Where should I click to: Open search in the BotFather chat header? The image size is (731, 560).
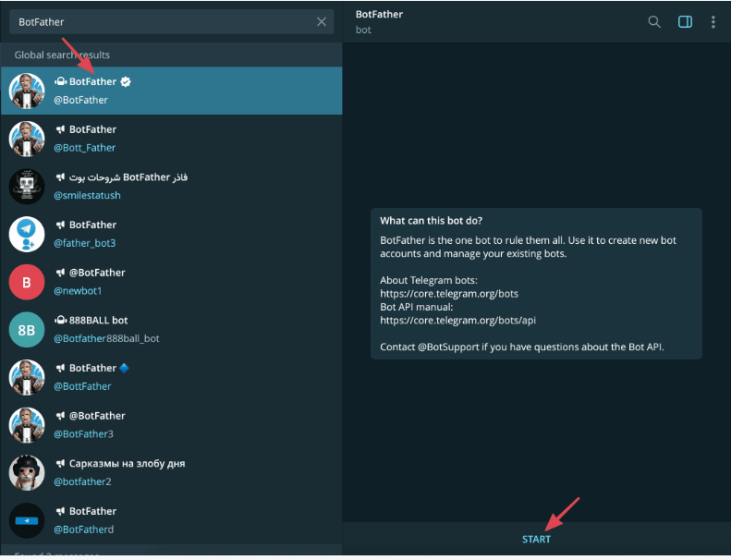(654, 22)
